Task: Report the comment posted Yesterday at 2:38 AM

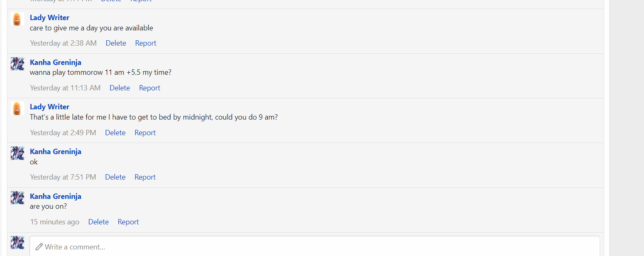Action: tap(146, 43)
